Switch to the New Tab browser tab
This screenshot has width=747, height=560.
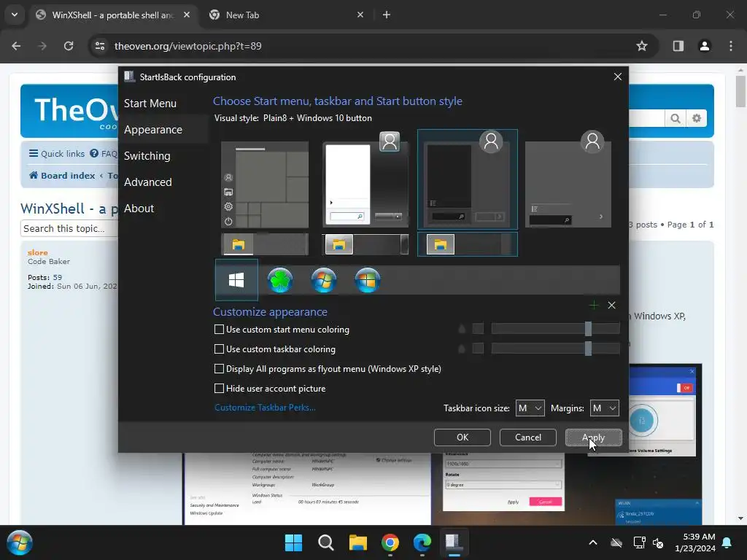[286, 15]
